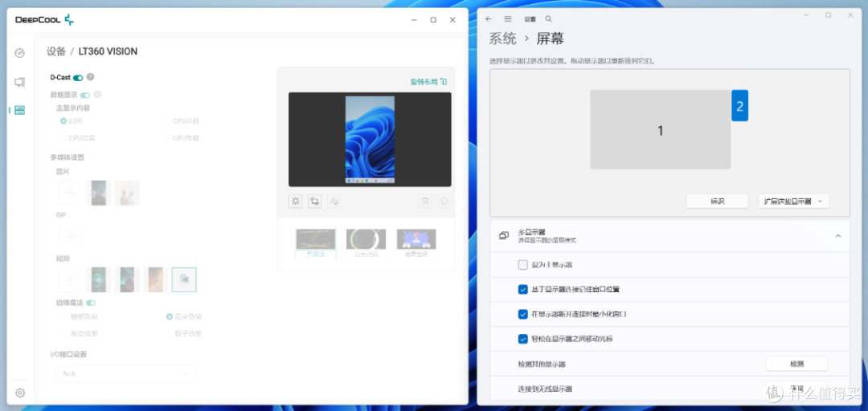Select the second video thumbnail under 视频
Image resolution: width=868 pixels, height=411 pixels.
coord(127,279)
